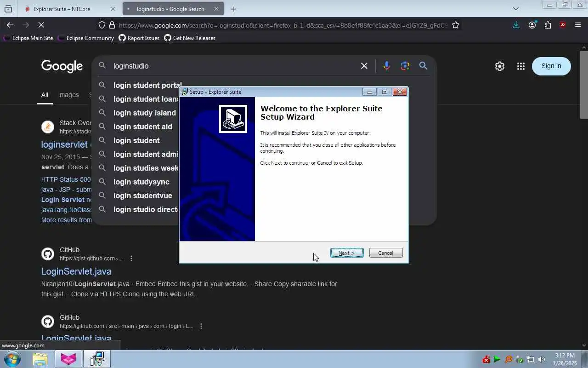Viewport: 588px width, 368px height.
Task: Open the setup installer taskbar icon
Action: [97, 359]
